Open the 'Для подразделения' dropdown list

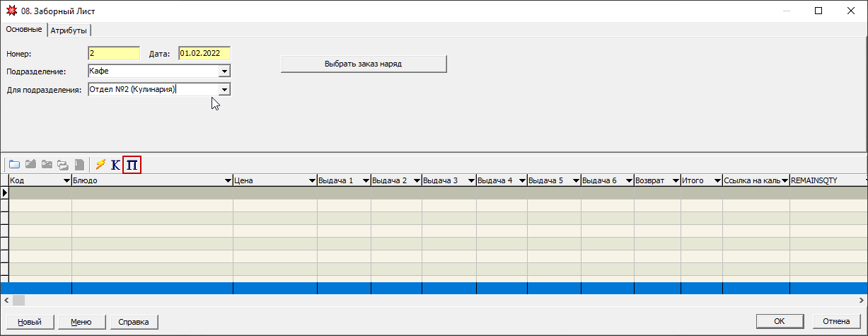[224, 90]
